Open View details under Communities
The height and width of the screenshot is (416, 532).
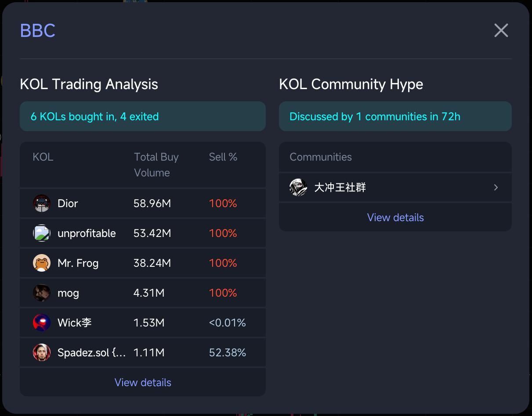395,218
